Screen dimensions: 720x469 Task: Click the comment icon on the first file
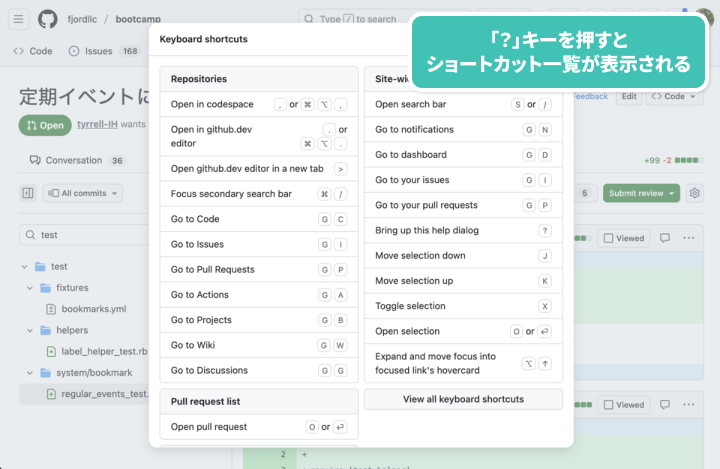point(665,238)
